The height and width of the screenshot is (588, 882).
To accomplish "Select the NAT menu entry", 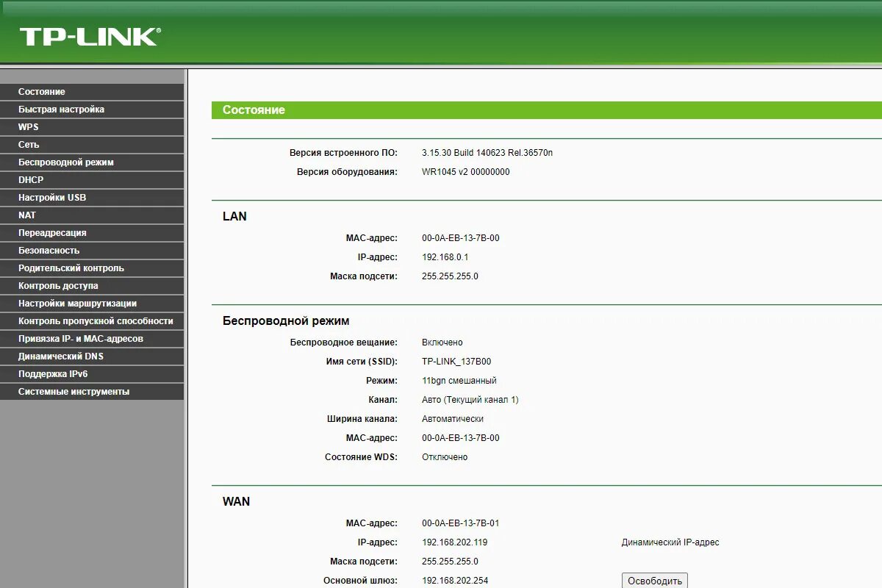I will point(92,215).
